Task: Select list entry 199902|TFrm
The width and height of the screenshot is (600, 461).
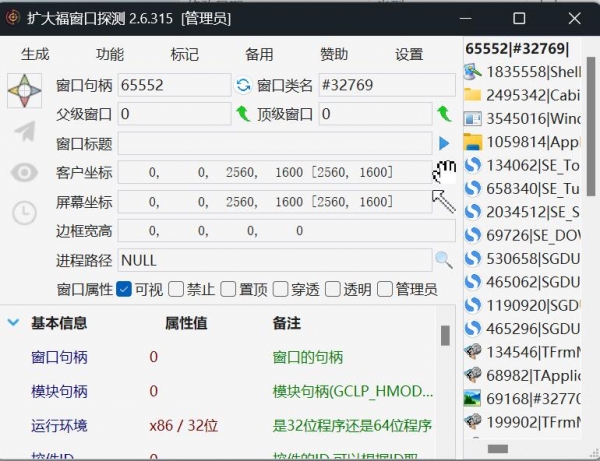Action: click(x=522, y=422)
